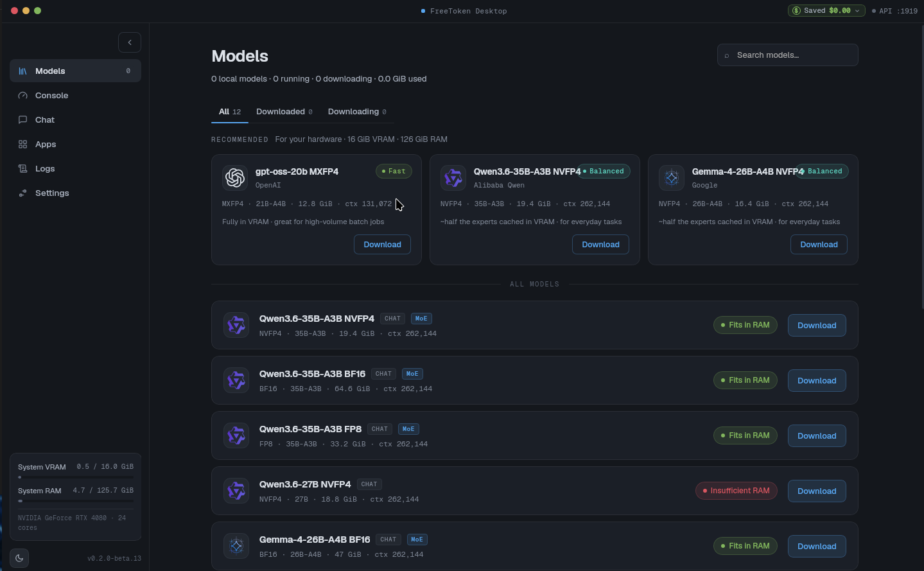Download the recommended Gemma-4-26B-A4B NVFP4 model
This screenshot has width=924, height=571.
tap(819, 245)
